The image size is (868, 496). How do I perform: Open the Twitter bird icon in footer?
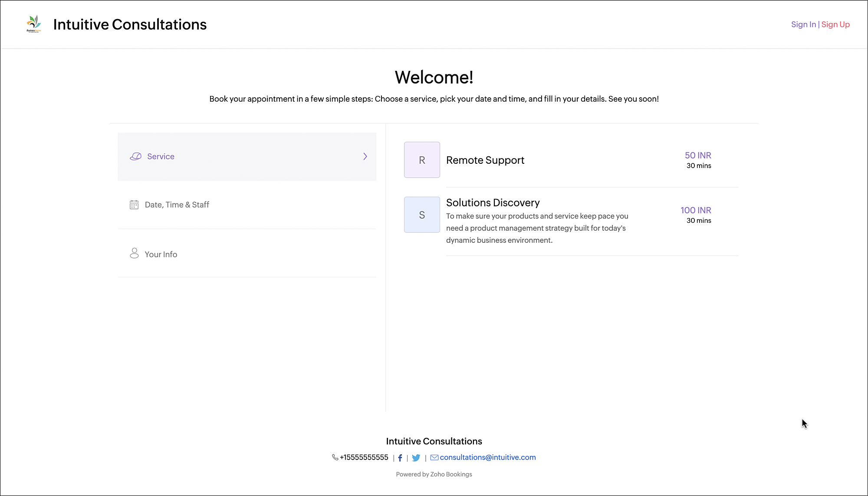(x=416, y=458)
